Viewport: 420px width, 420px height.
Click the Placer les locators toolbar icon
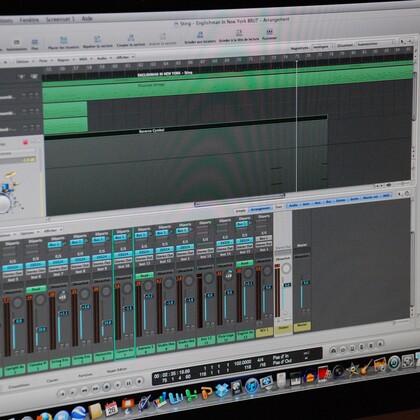64,41
